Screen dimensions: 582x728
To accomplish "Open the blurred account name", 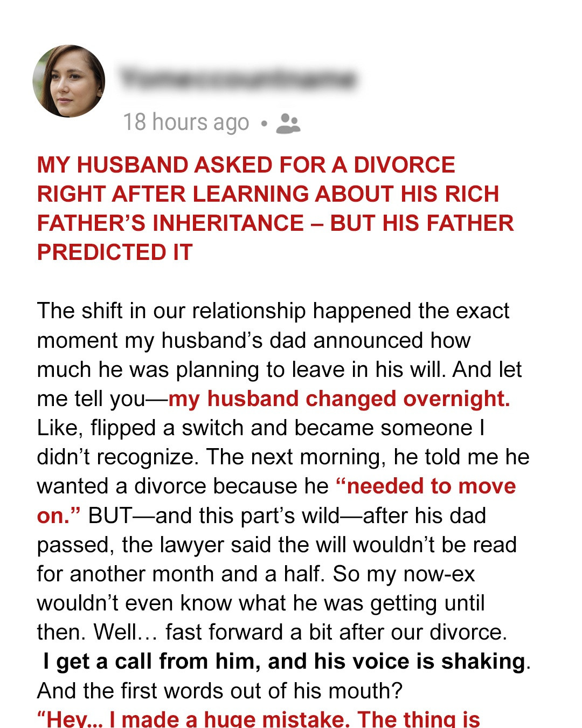I will 238,79.
